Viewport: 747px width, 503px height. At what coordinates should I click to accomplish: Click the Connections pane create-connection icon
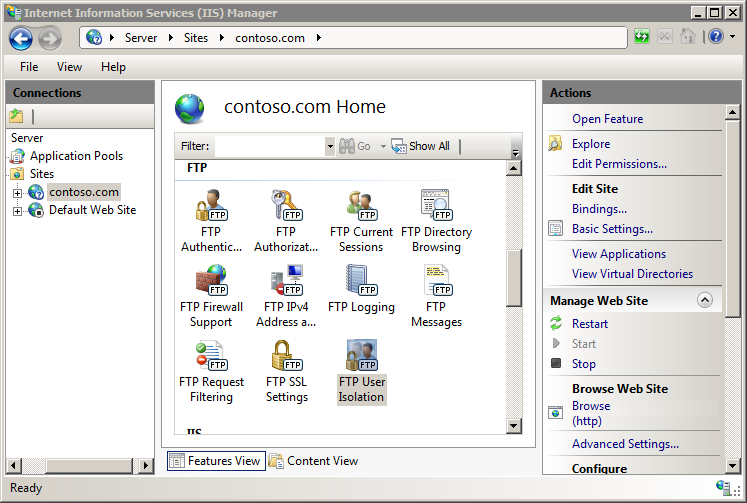(16, 116)
